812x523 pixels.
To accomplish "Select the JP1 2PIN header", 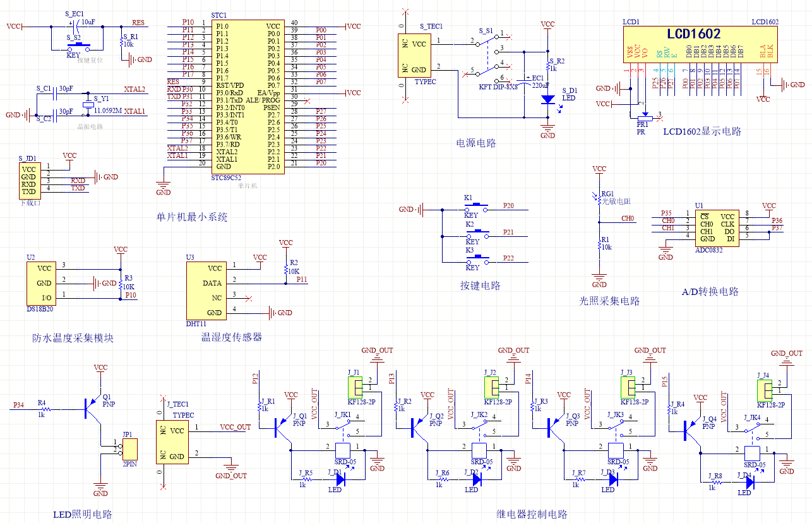I will click(129, 450).
